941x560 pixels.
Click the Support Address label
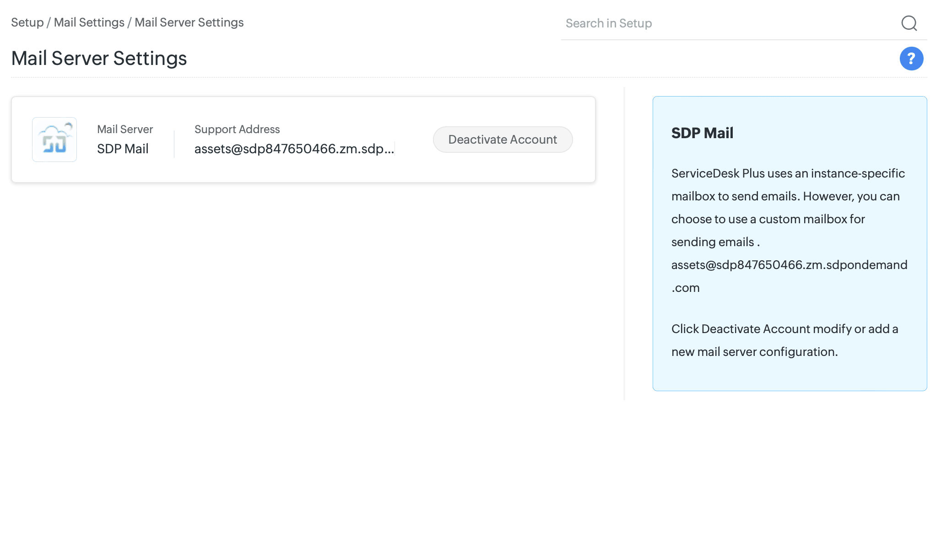pyautogui.click(x=237, y=129)
